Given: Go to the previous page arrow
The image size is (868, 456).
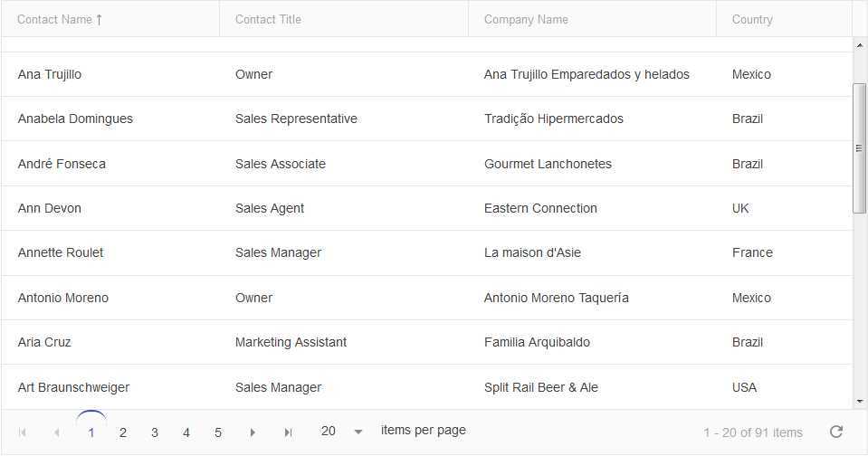Looking at the screenshot, I should point(56,432).
